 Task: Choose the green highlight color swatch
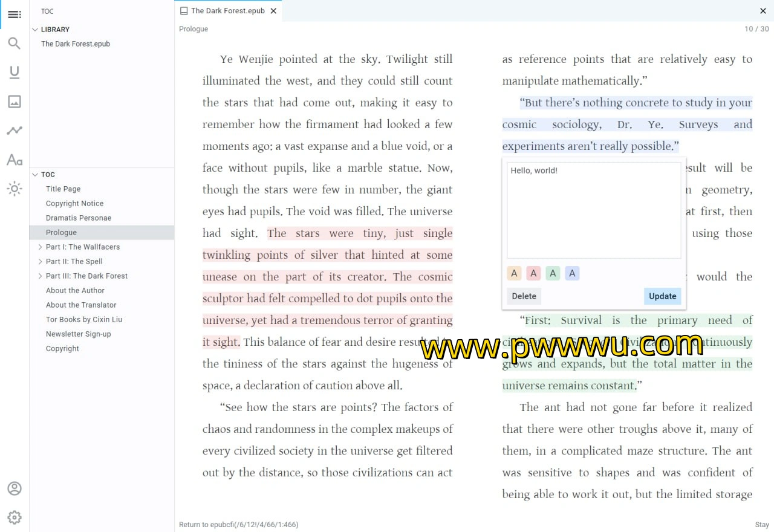[x=553, y=273]
